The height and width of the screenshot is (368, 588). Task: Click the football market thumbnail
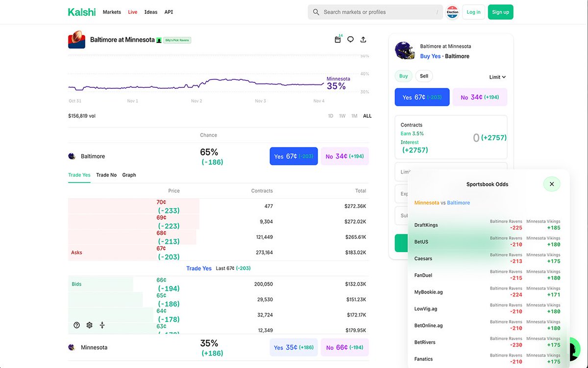[x=76, y=40]
